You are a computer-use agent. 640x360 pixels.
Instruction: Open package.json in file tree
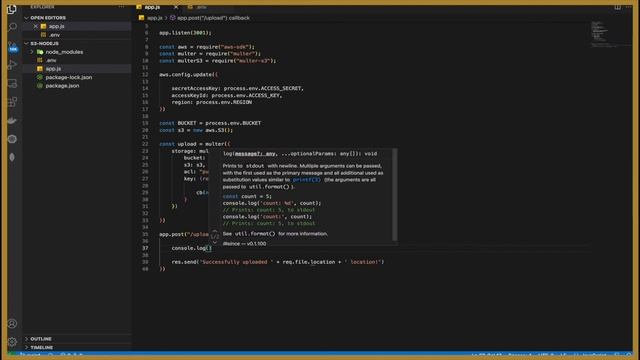point(62,86)
